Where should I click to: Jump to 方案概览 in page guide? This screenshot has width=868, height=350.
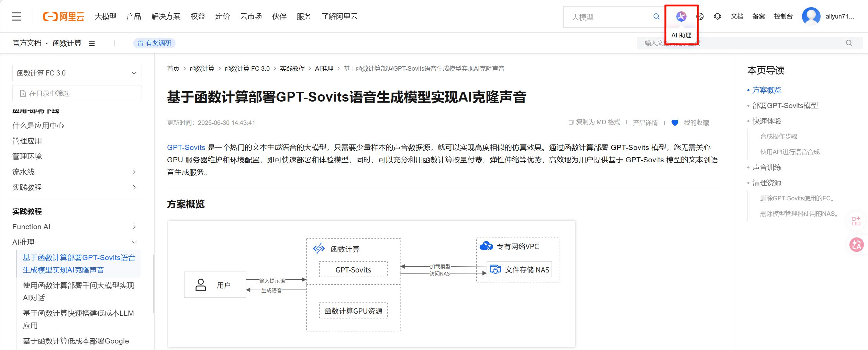click(767, 90)
